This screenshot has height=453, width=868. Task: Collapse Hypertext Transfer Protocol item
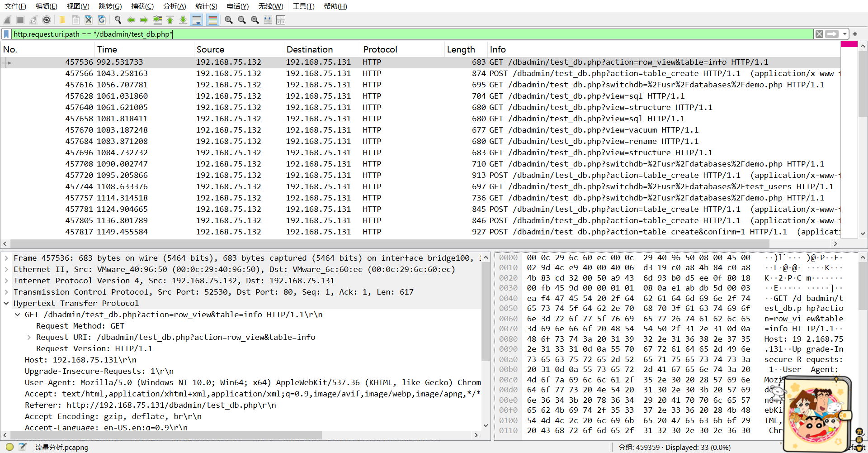coord(6,303)
